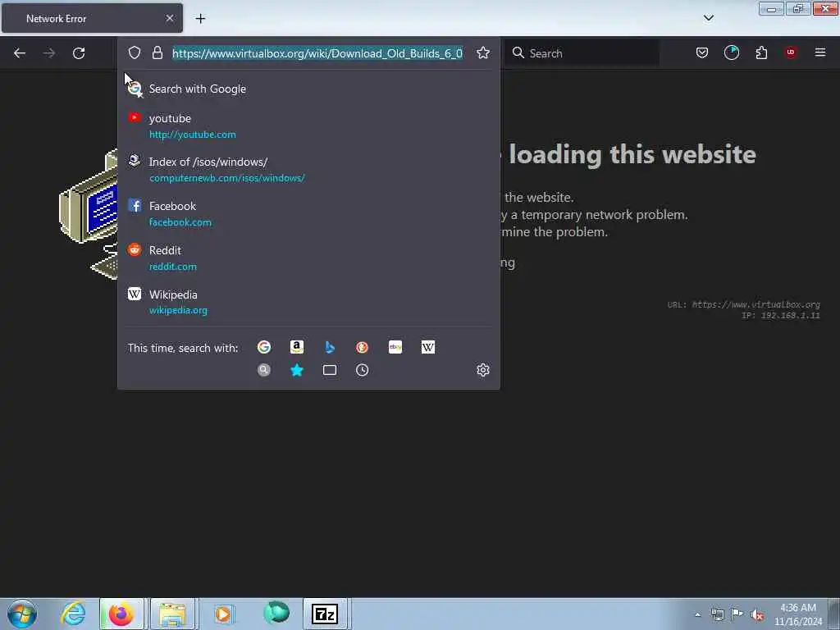Open the Pocket save icon

[x=702, y=52]
